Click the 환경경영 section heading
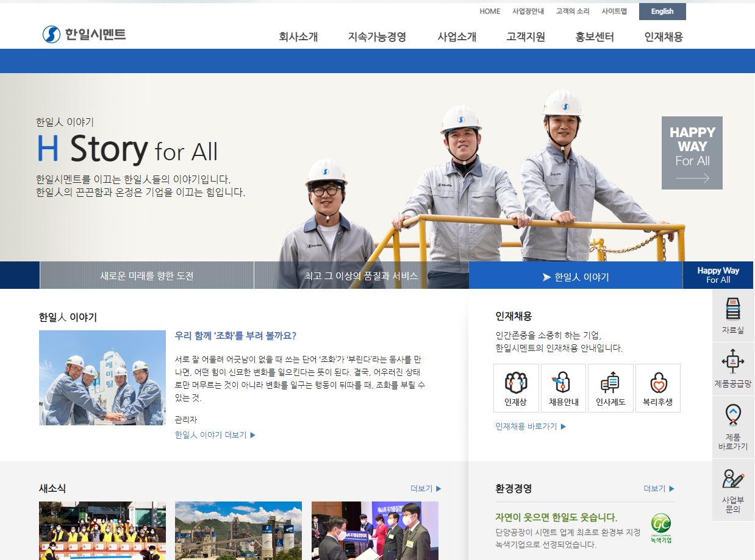Viewport: 755px width, 560px height. (x=513, y=489)
